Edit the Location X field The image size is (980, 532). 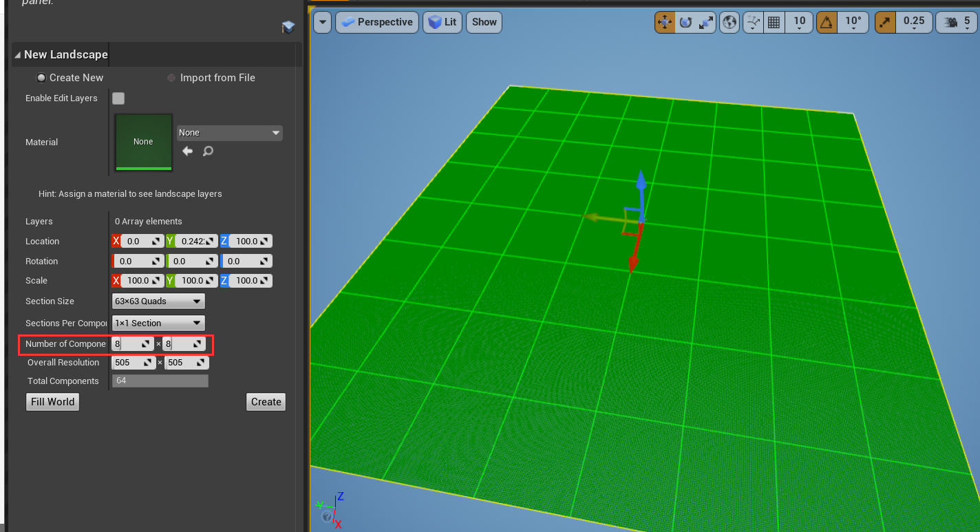142,242
